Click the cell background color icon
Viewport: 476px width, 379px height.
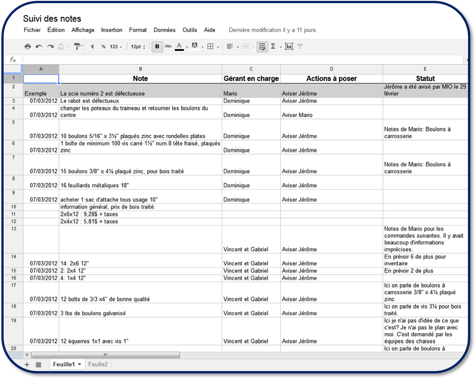[x=195, y=46]
